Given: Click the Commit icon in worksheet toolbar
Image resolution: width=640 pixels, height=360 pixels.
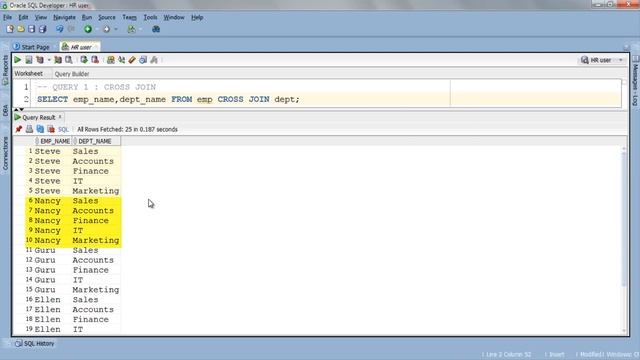Looking at the screenshot, I should point(84,60).
